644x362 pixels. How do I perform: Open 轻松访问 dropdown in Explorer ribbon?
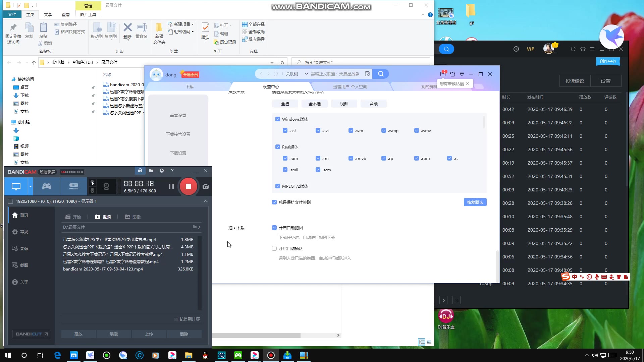point(181,32)
